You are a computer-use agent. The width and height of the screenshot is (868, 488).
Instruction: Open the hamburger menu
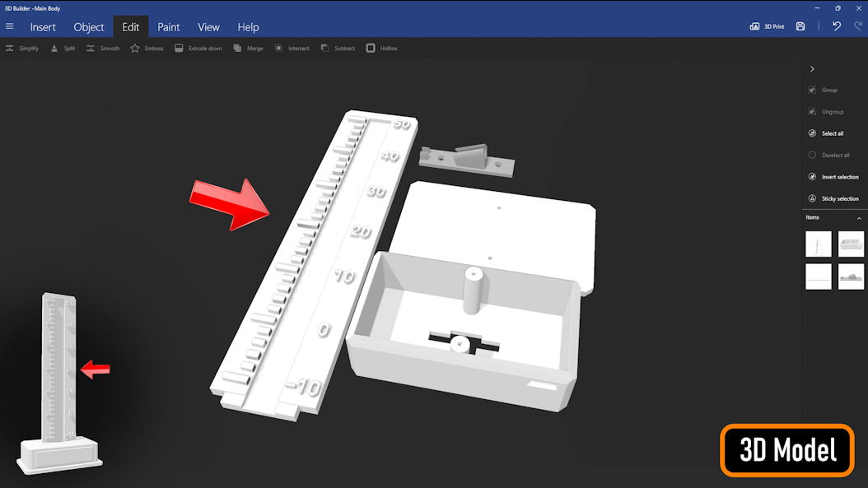point(10,26)
